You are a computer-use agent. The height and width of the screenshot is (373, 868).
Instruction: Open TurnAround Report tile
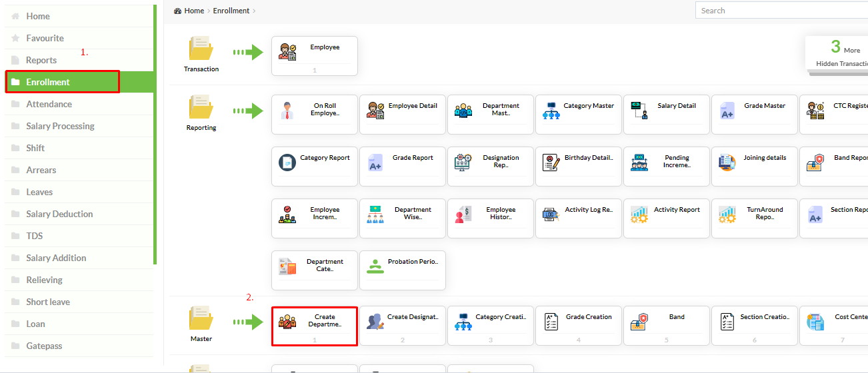[x=755, y=218]
